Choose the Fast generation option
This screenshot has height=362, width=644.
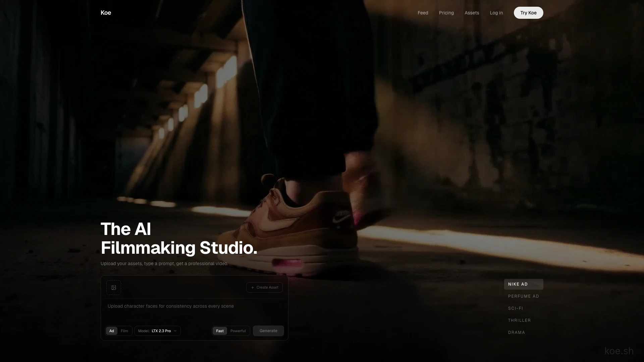(220, 331)
